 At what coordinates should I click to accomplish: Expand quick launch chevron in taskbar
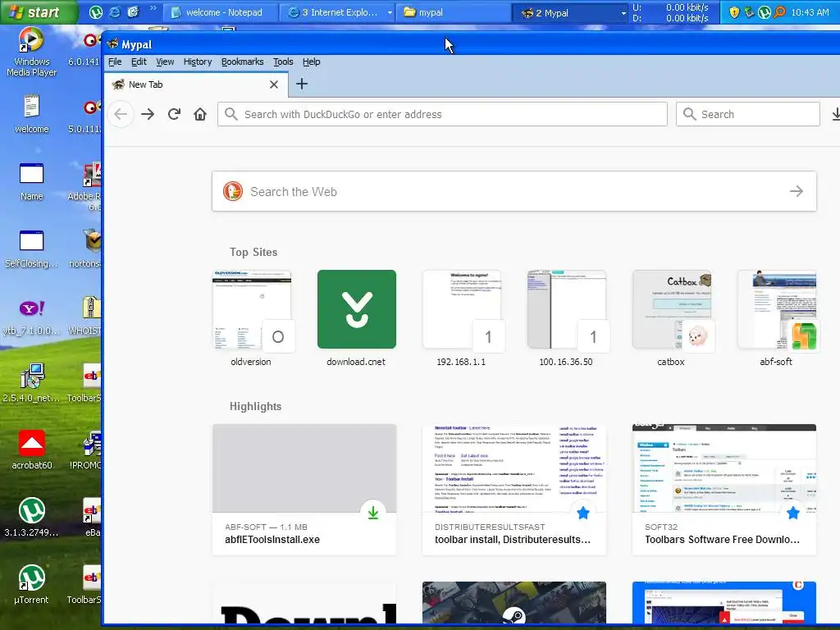153,7
